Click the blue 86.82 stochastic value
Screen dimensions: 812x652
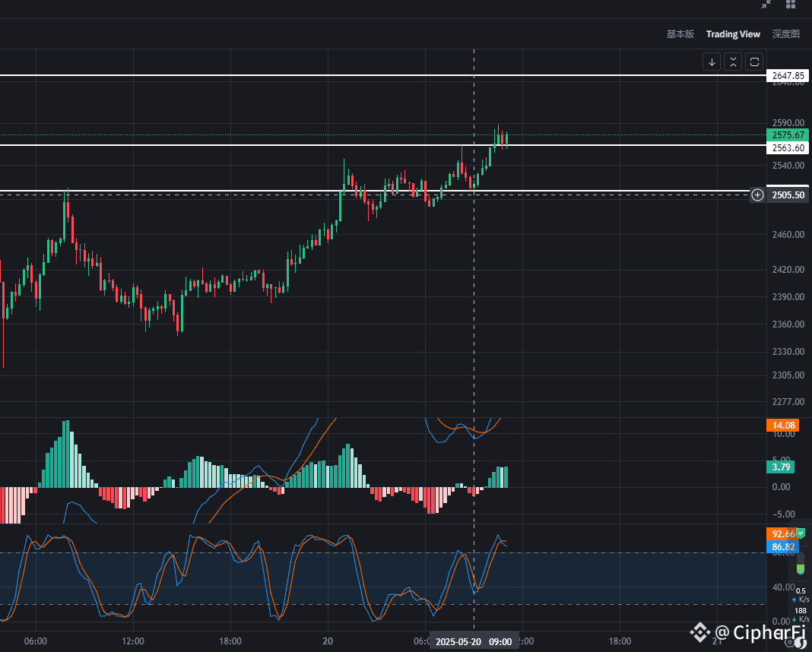click(x=783, y=547)
